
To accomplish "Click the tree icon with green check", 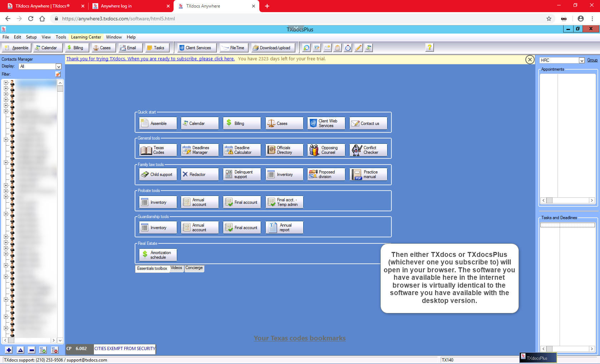I will click(43, 350).
